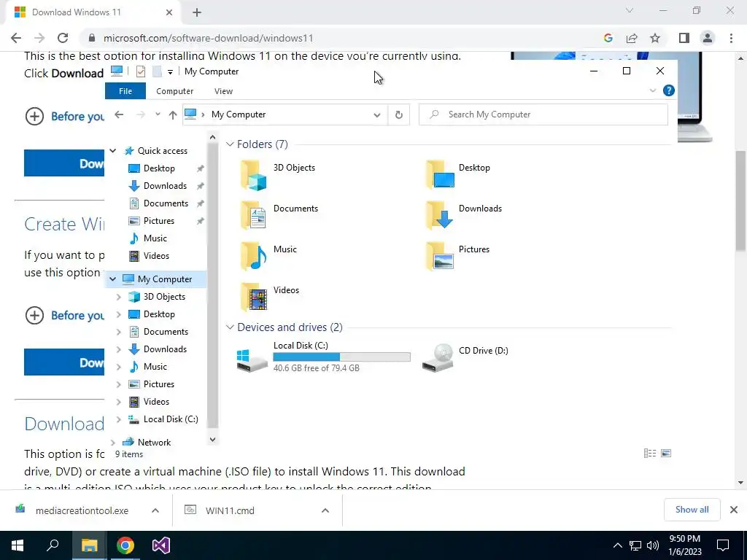Click the share page icon in Chrome
747x560 pixels.
click(632, 38)
